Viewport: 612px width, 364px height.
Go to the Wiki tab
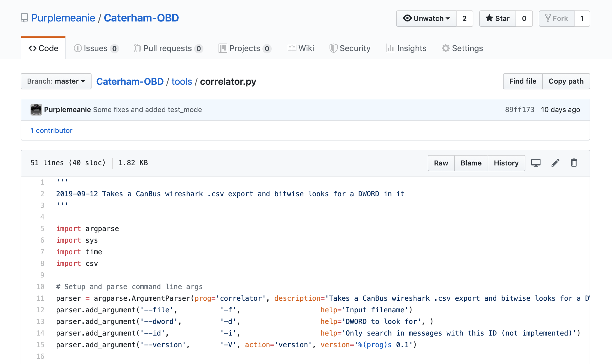[301, 48]
